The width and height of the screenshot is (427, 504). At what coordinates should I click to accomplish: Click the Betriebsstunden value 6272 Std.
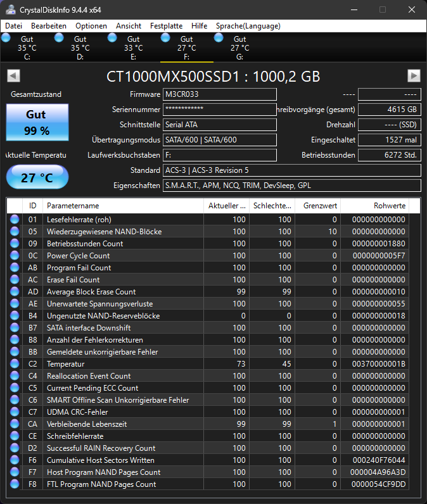pyautogui.click(x=390, y=155)
